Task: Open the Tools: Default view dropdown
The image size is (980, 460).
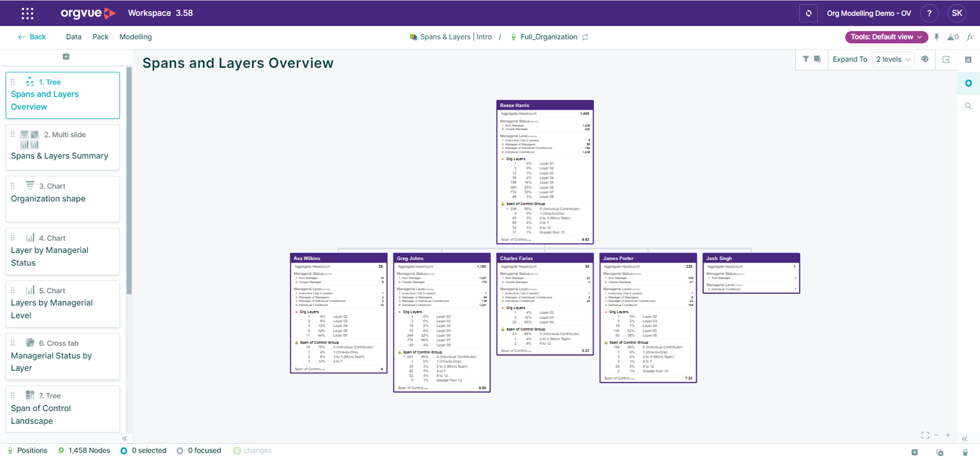Action: (886, 37)
